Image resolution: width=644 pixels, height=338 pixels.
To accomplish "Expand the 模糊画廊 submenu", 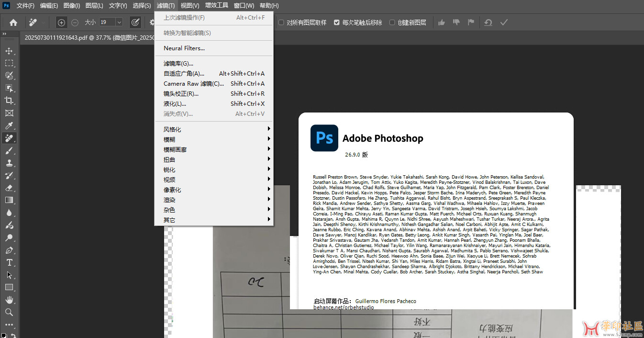I will pyautogui.click(x=213, y=149).
